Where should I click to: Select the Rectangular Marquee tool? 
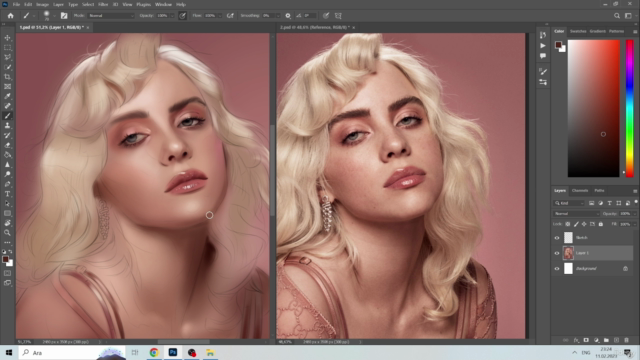(7, 47)
